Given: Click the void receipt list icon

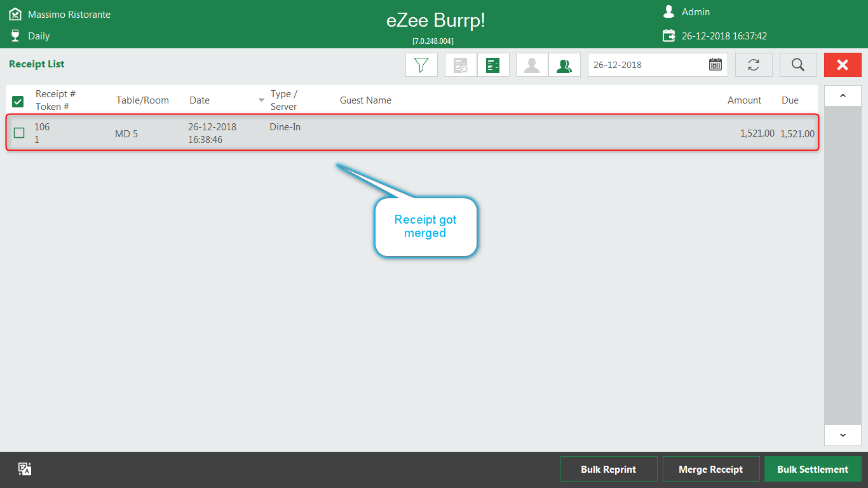Looking at the screenshot, I should click(461, 65).
